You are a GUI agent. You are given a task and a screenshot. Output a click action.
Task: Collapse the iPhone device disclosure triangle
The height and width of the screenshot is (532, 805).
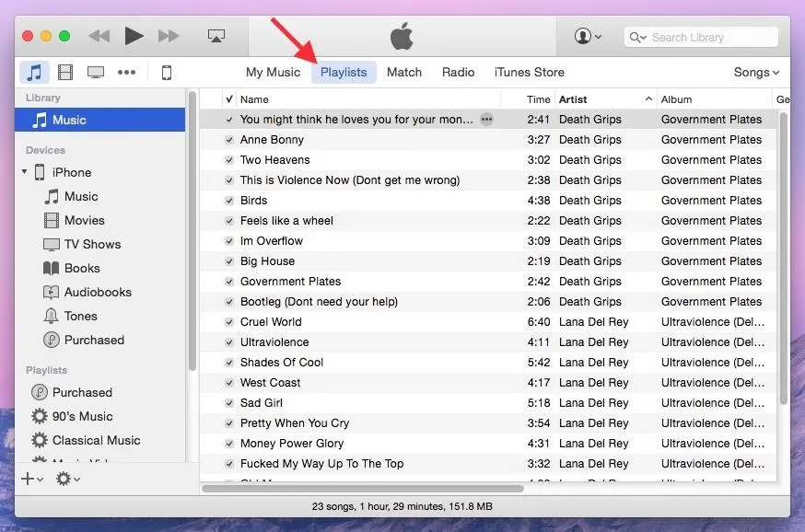tap(24, 171)
